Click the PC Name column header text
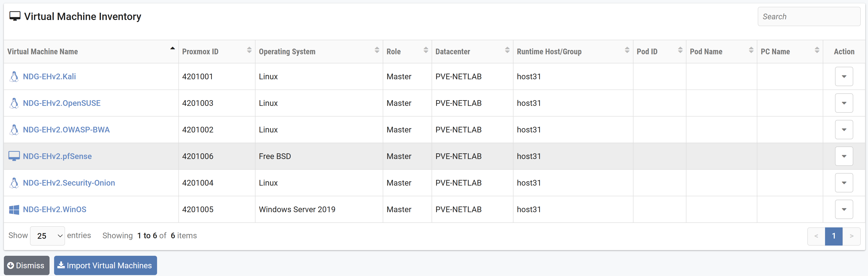 click(775, 52)
